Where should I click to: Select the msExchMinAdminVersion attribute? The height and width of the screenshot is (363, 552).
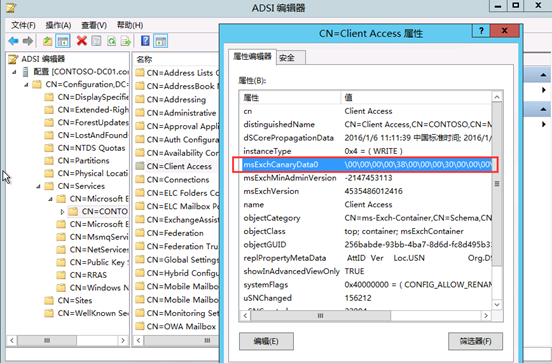tap(289, 178)
